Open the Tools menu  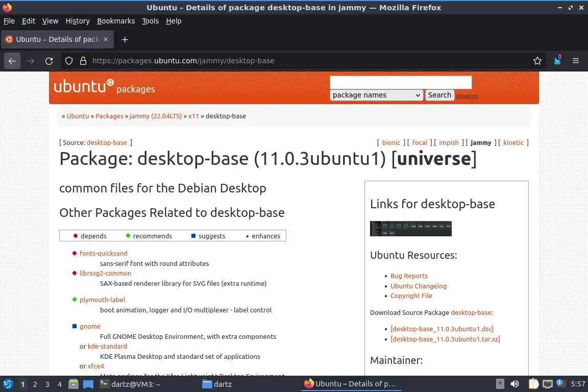[x=151, y=21]
